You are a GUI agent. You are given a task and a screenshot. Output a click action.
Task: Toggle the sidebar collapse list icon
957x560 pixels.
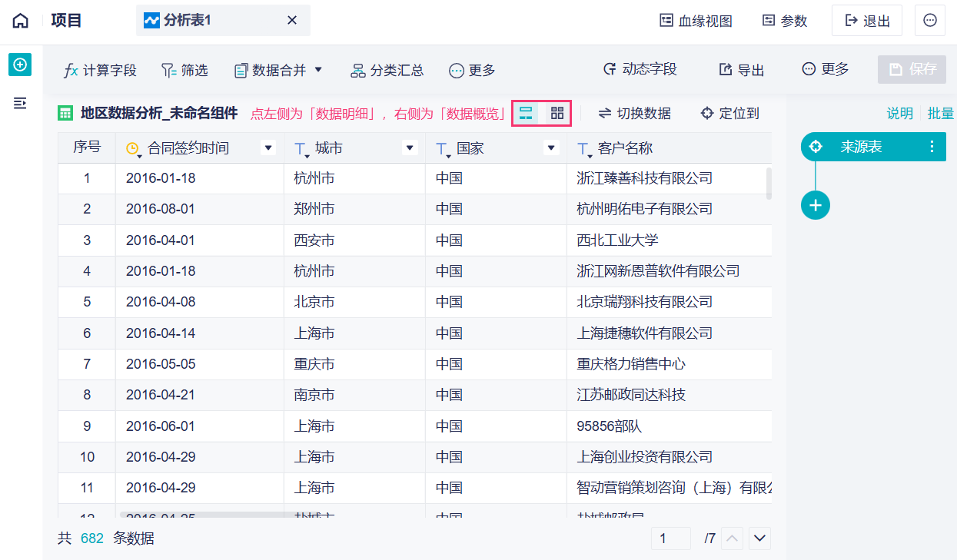click(21, 103)
